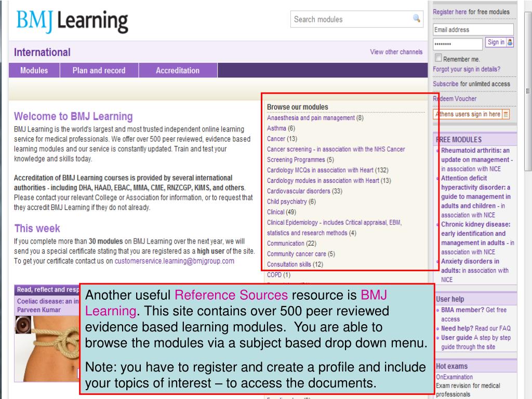Click the This week heading
The width and height of the screenshot is (532, 399).
37,229
